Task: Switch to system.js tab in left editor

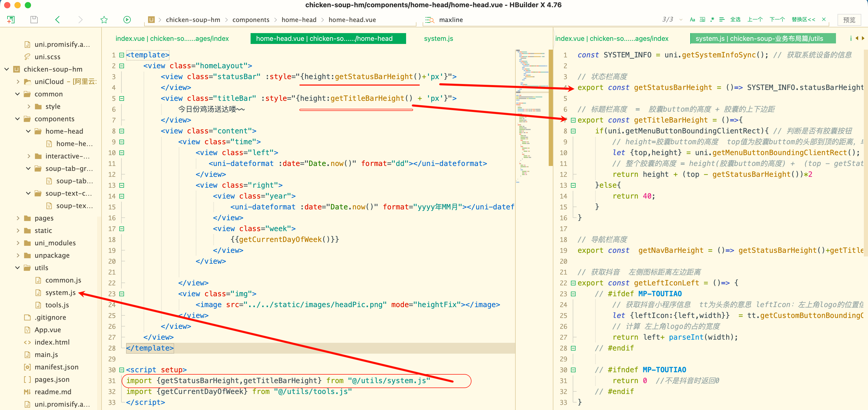Action: coord(438,39)
